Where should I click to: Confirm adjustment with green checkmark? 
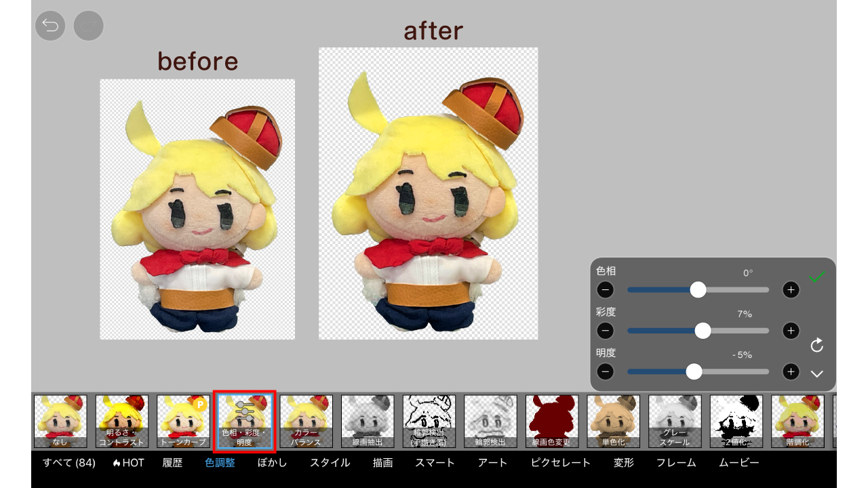(816, 277)
